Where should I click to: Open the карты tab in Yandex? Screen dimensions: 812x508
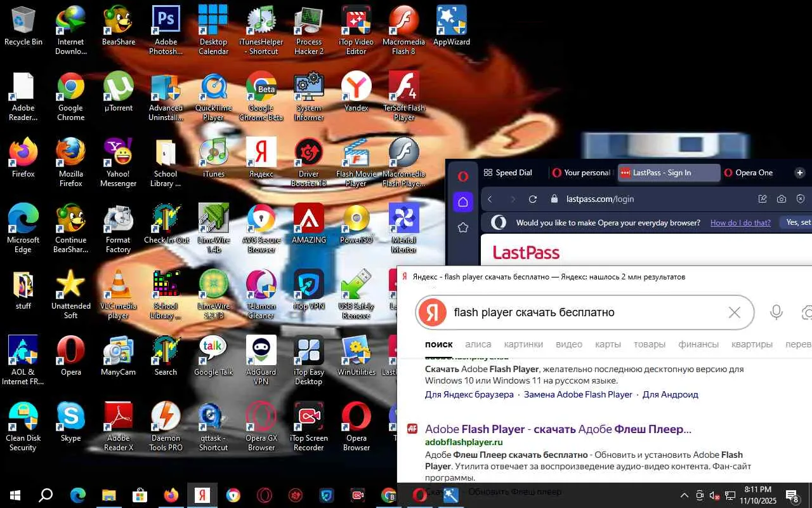coord(608,344)
